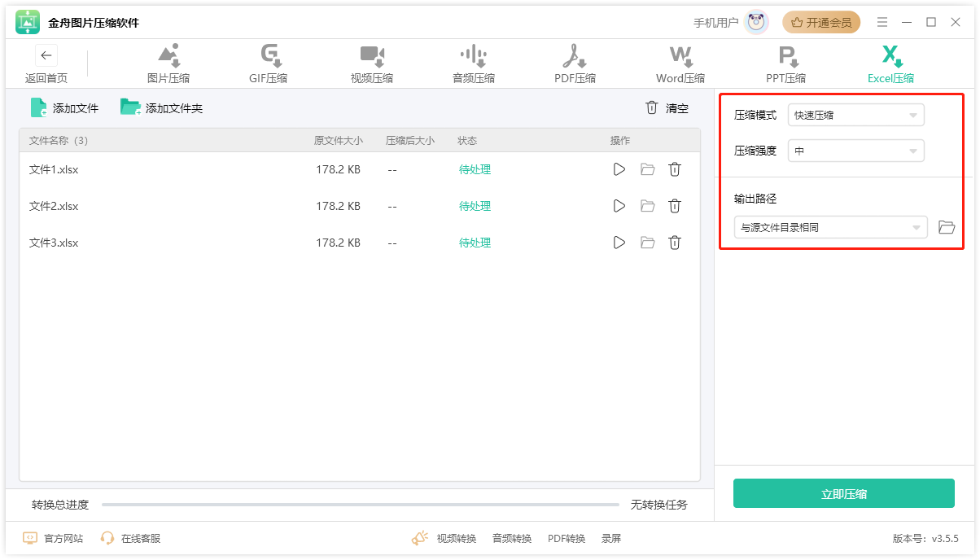Select PDF压缩 tab
980x560 pixels.
click(x=575, y=65)
